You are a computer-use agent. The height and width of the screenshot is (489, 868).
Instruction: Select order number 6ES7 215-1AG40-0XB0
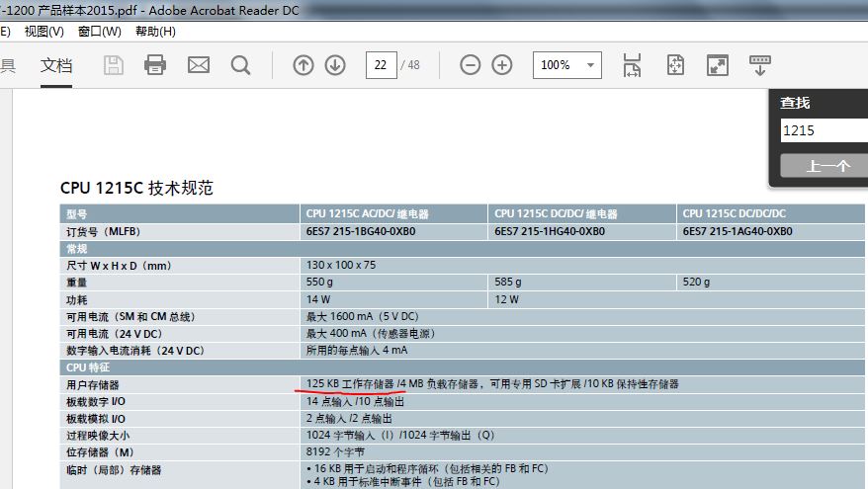[738, 231]
